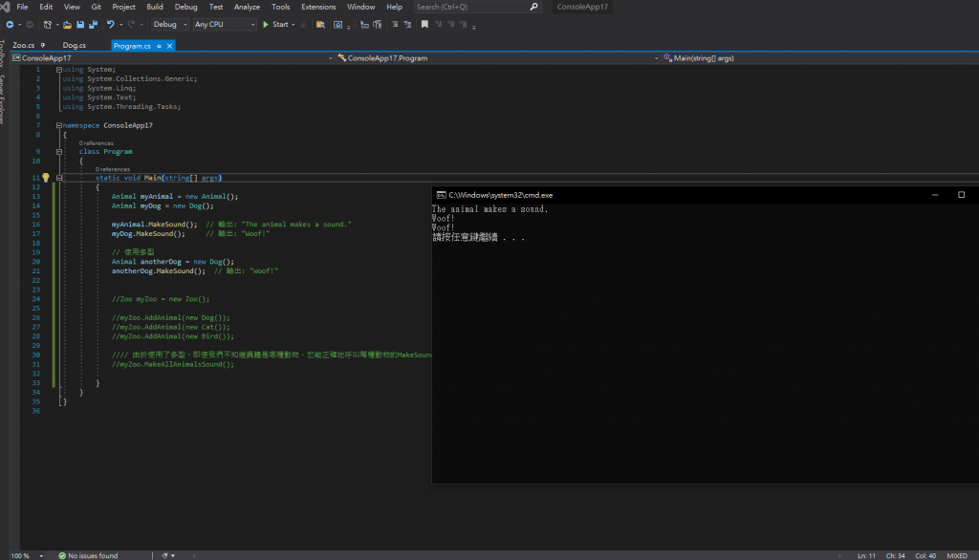
Task: Open the Main(string[] args) member dropdown
Action: pos(819,58)
